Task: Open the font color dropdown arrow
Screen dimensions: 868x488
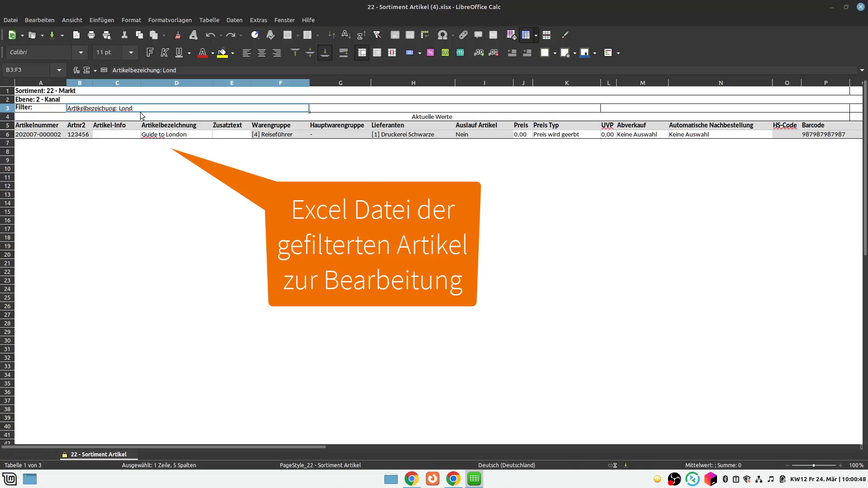Action: click(x=212, y=53)
